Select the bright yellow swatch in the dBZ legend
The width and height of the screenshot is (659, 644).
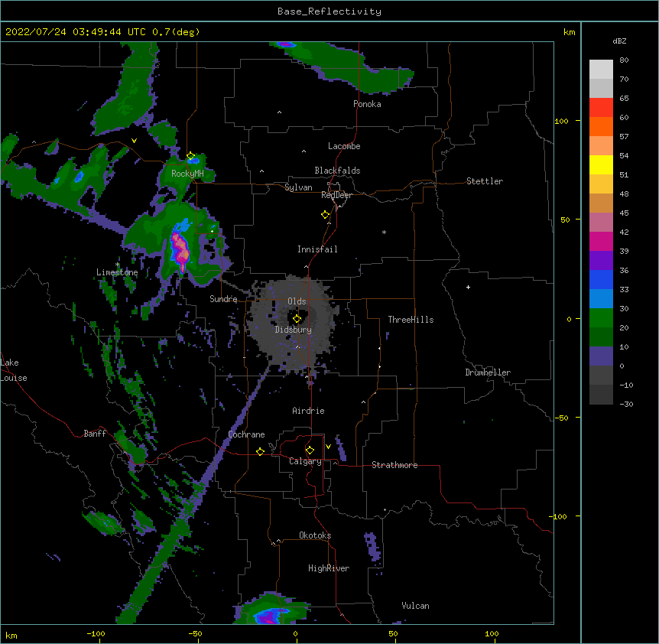pos(601,164)
